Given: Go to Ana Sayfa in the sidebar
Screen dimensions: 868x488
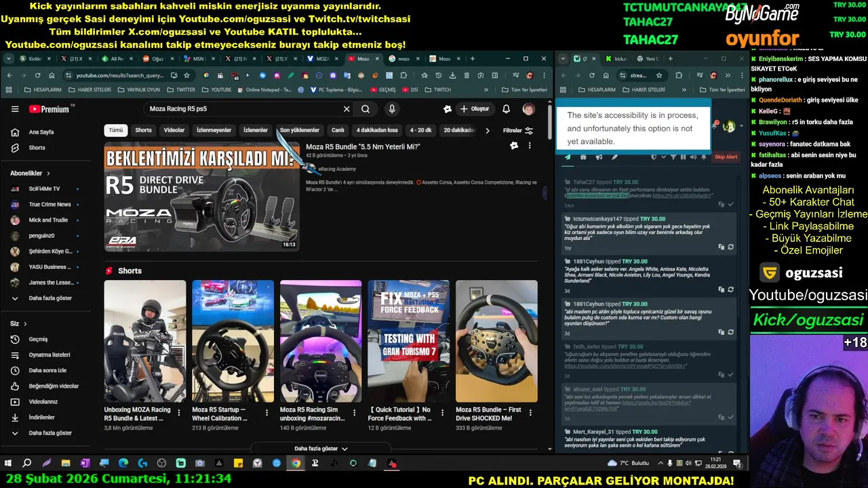Looking at the screenshot, I should click(41, 132).
